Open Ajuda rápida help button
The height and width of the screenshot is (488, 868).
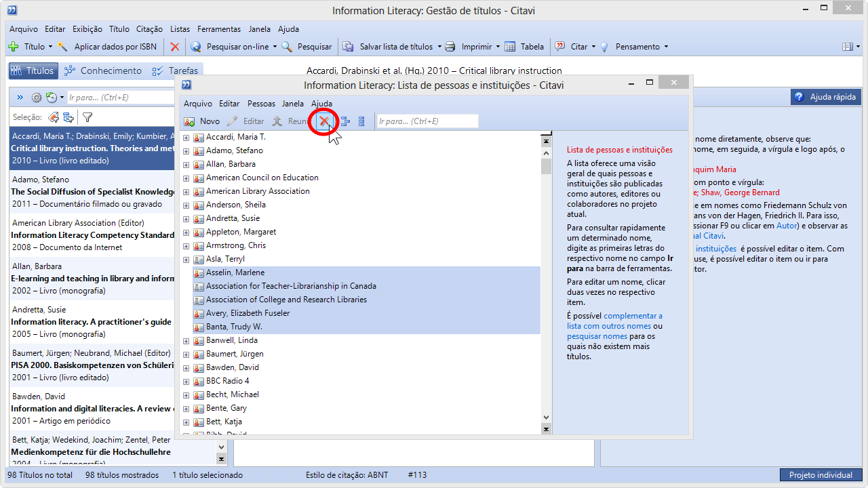(825, 97)
